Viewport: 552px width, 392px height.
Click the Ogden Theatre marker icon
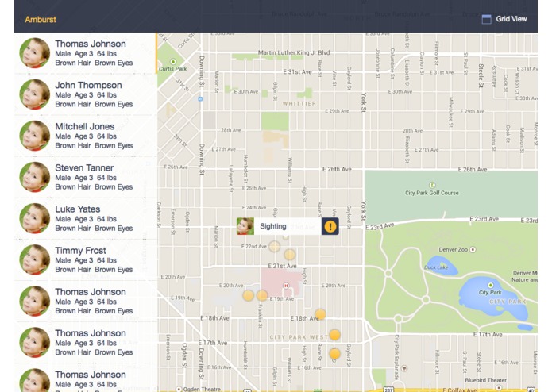[x=179, y=389]
